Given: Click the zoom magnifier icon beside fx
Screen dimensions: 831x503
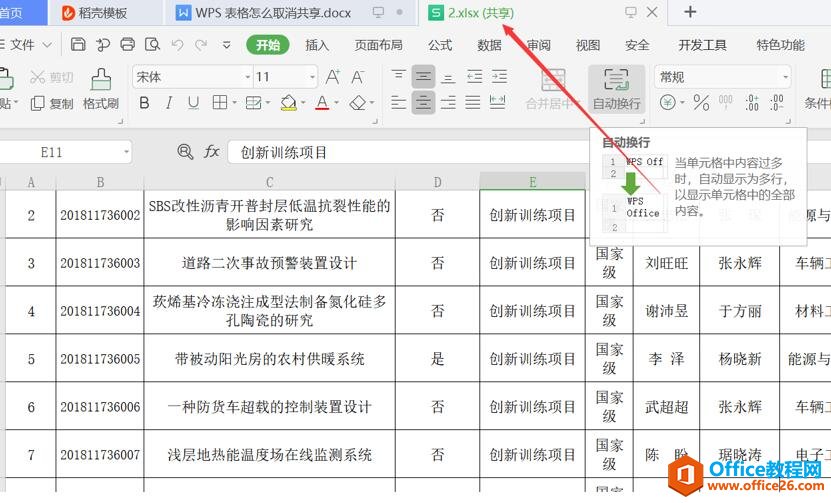Looking at the screenshot, I should [x=185, y=152].
